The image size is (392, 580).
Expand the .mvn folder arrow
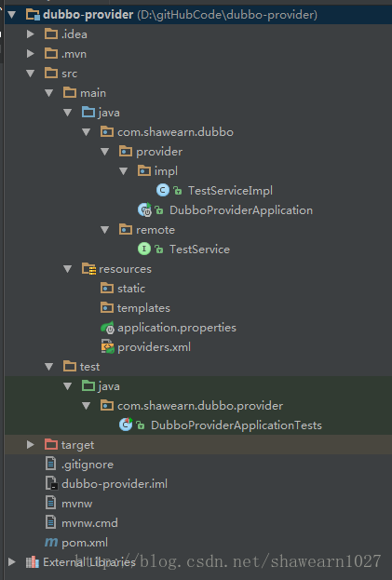31,54
